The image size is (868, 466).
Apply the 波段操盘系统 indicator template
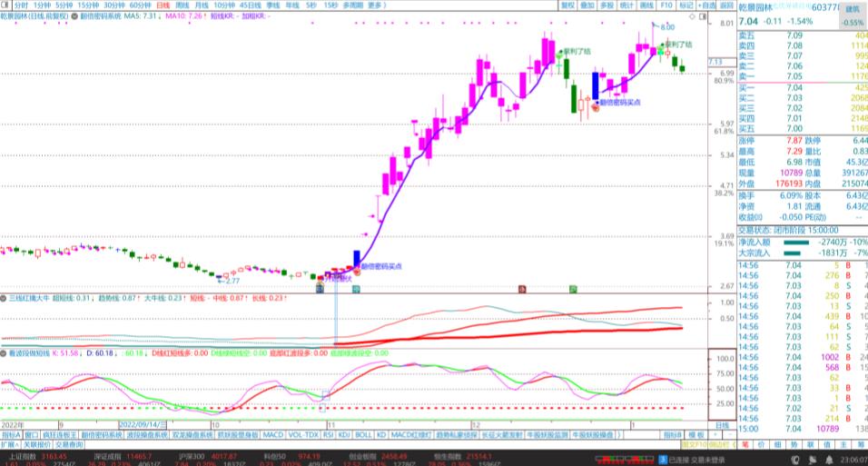[146, 435]
